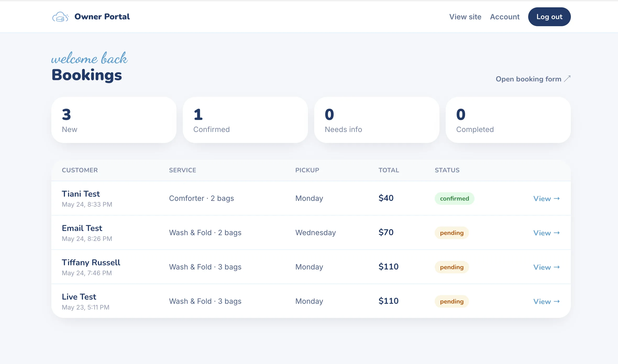Open booking form link
The image size is (618, 364).
[x=533, y=79]
